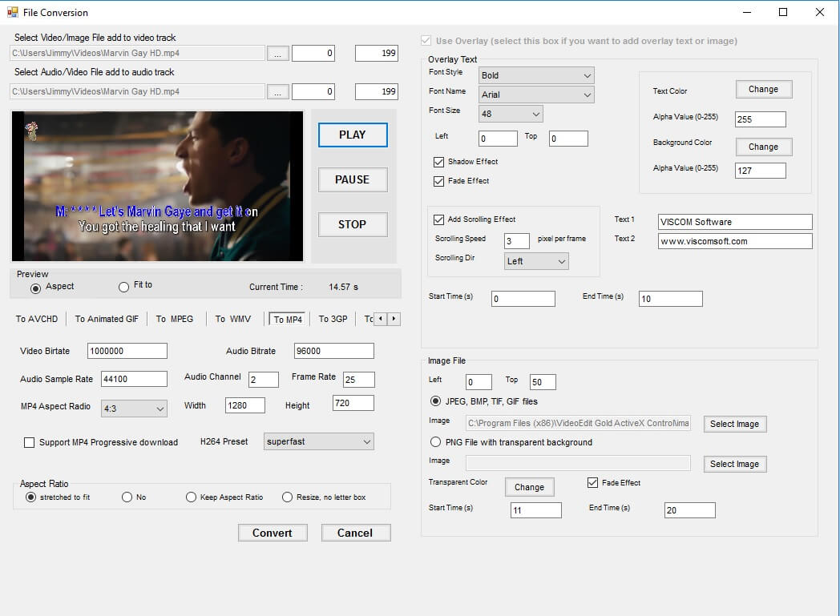Click Select Image for the JPEG image file
The height and width of the screenshot is (616, 840).
click(734, 424)
